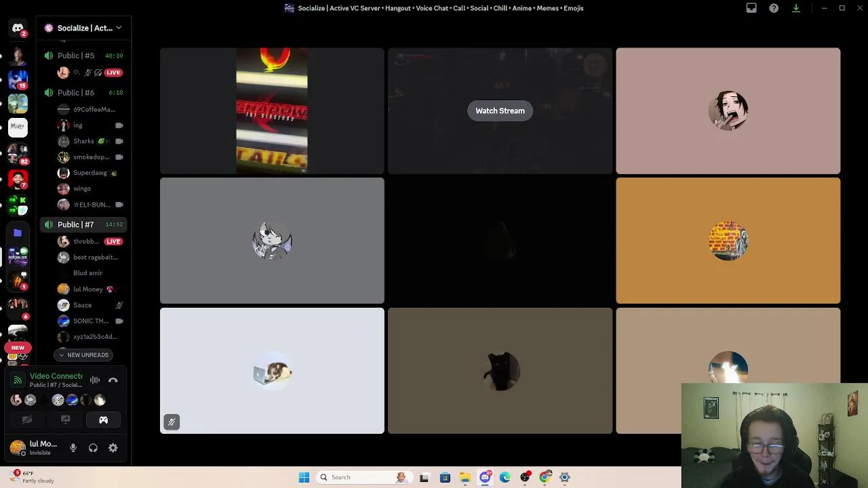Open Microsoft Store from taskbar
This screenshot has width=868, height=488.
tap(445, 477)
